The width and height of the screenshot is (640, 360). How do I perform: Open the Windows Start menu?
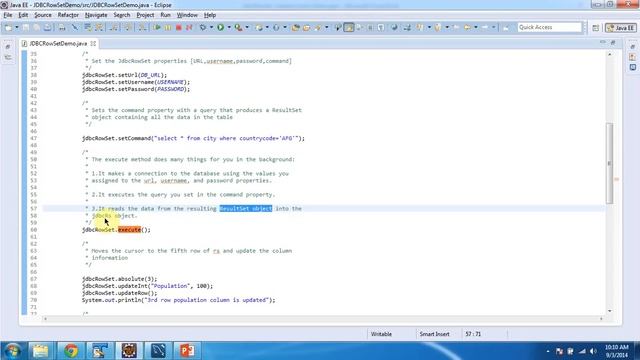(x=12, y=351)
